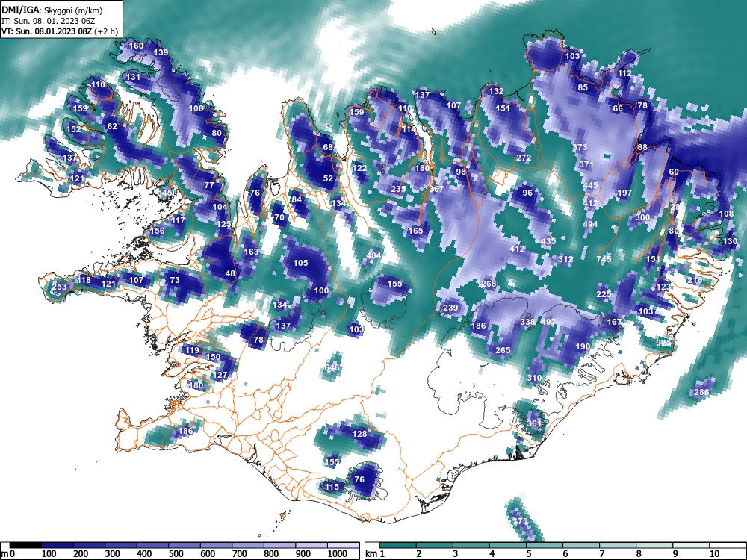
Task: Click the 'km 1' label of the km legend
Action: point(376,553)
